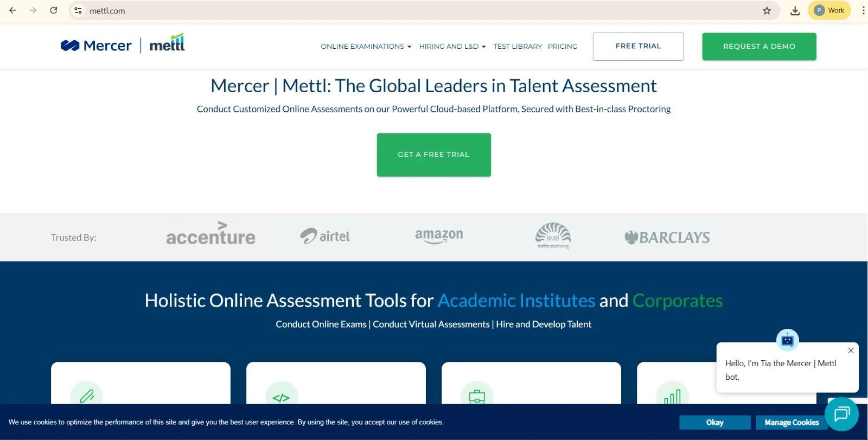Close the Tia chatbot greeting popup
Image resolution: width=868 pixels, height=440 pixels.
[x=851, y=350]
